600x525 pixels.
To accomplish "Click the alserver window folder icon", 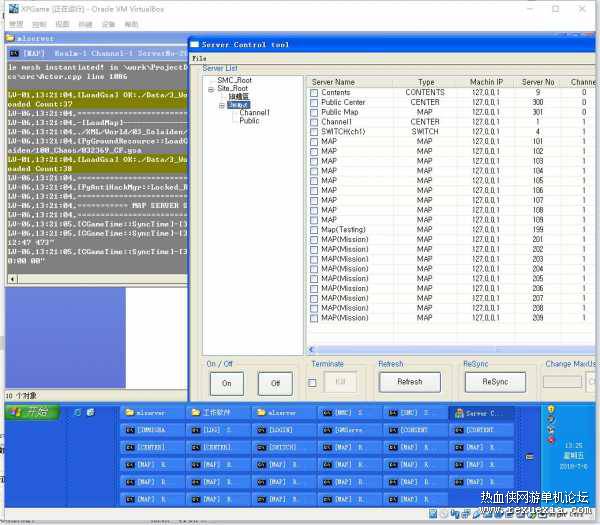I will point(10,38).
